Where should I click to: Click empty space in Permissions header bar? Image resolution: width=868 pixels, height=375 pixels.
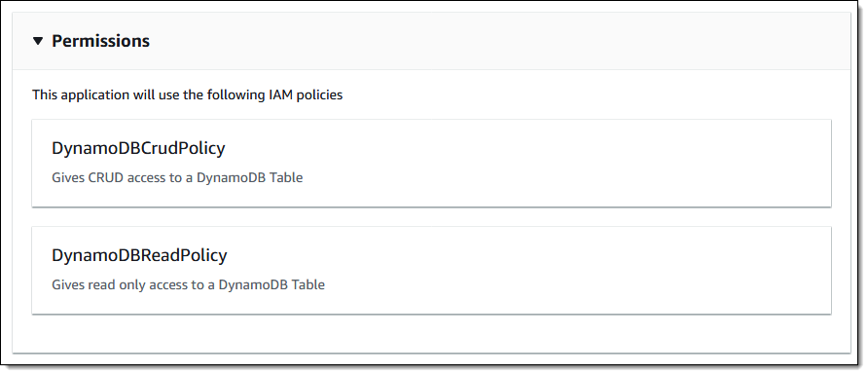498,41
